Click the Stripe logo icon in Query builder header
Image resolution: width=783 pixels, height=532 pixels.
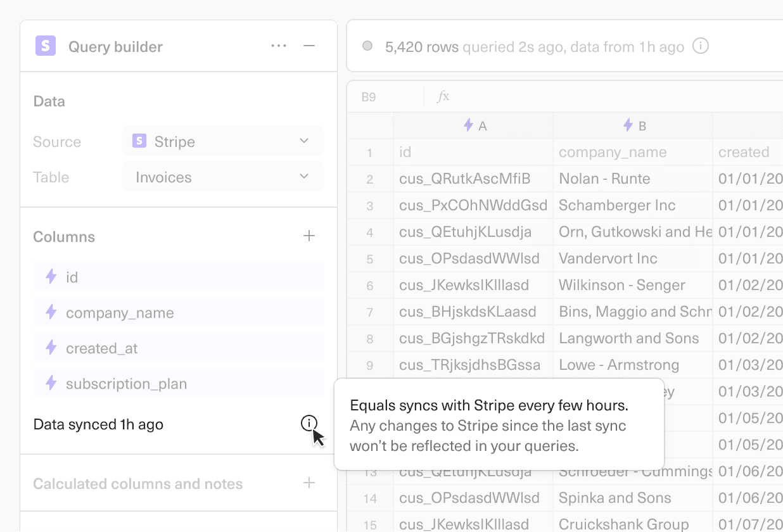pyautogui.click(x=46, y=46)
